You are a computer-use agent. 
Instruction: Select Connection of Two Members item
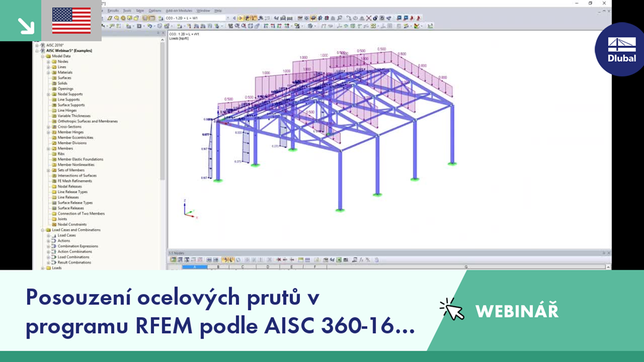tap(81, 214)
